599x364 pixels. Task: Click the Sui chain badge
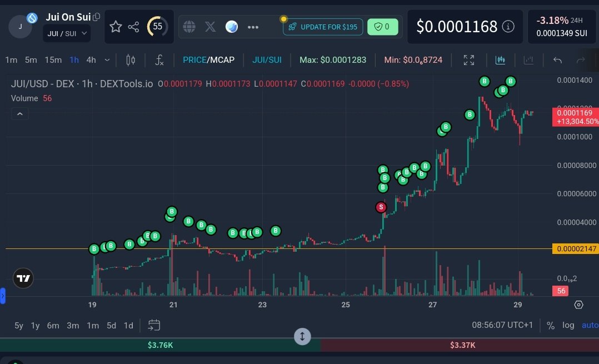point(32,18)
